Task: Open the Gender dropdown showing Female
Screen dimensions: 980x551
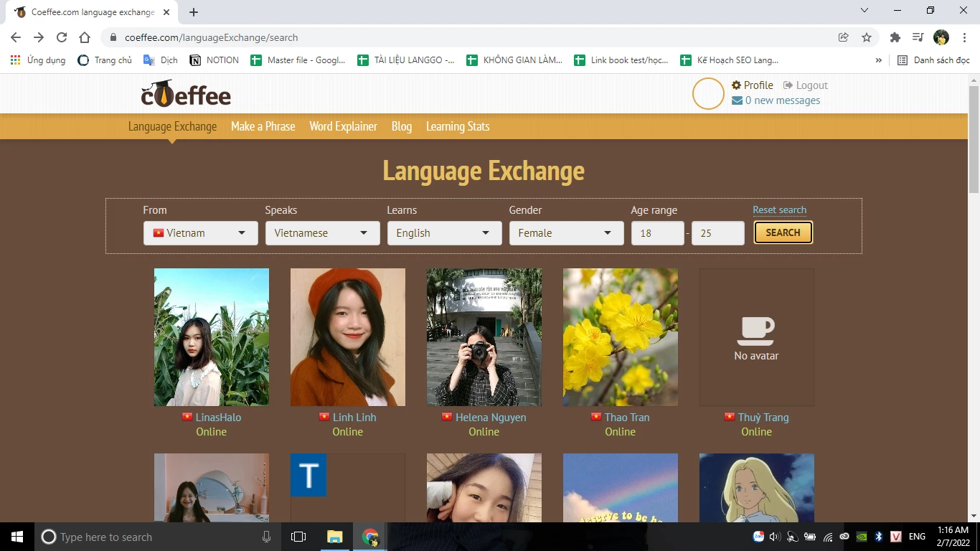Action: pyautogui.click(x=567, y=233)
